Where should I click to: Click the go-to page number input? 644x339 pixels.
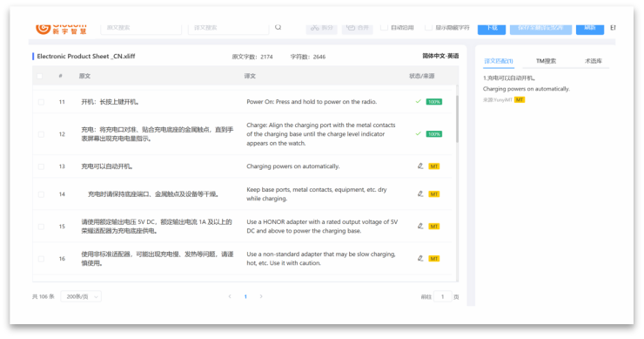click(x=442, y=296)
